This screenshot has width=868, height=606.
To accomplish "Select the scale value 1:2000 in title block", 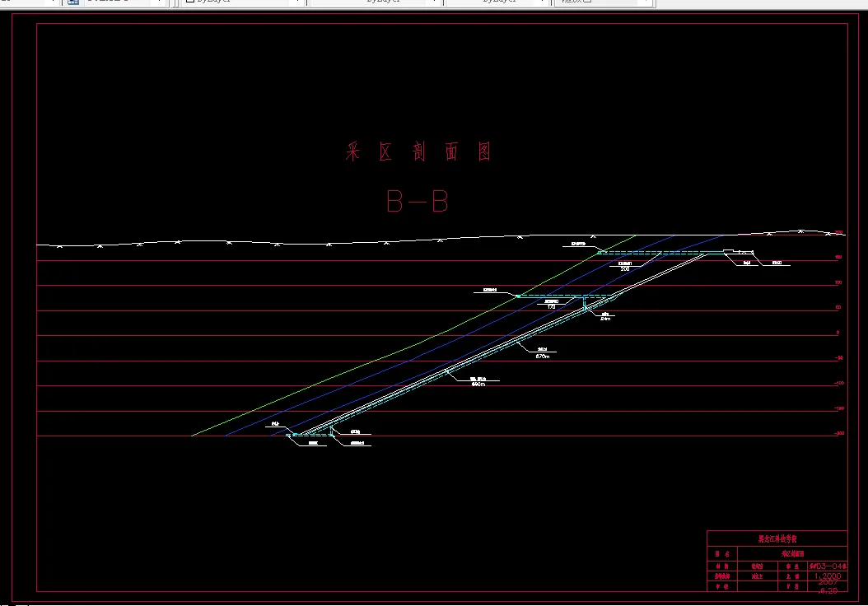I will 827,576.
